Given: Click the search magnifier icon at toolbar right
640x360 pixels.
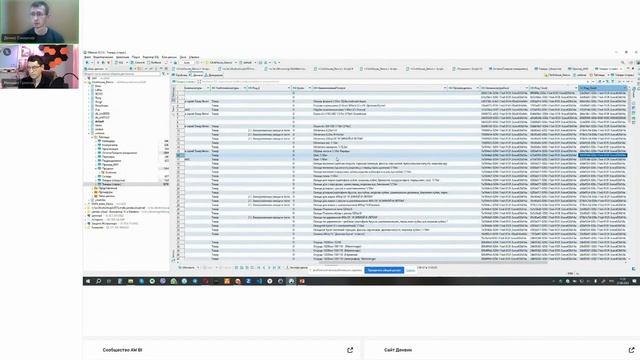Looking at the screenshot, I should click(622, 62).
